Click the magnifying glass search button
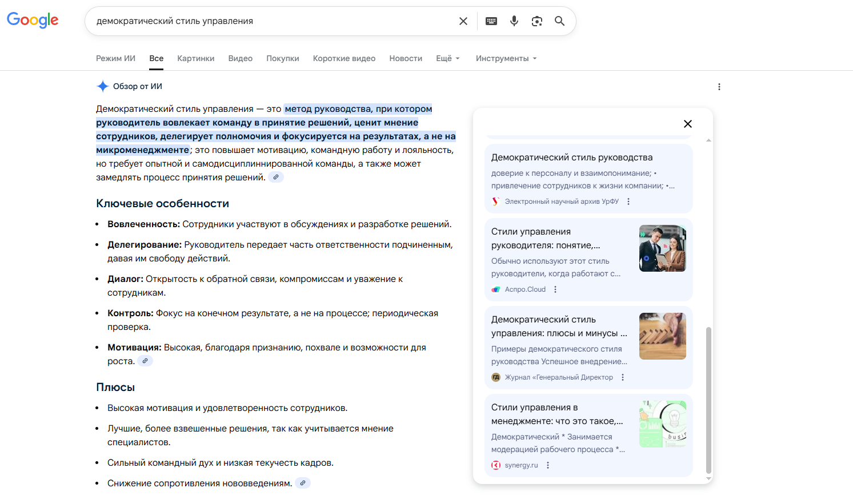 (x=559, y=21)
